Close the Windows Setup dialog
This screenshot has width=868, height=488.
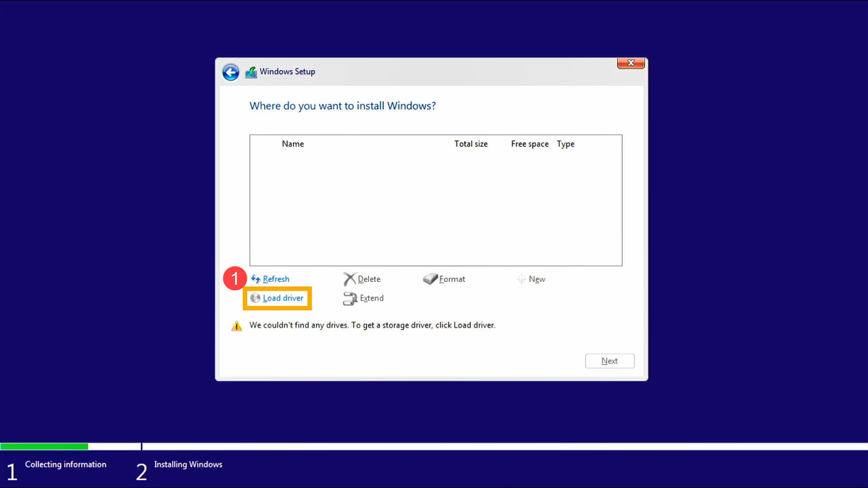point(630,64)
